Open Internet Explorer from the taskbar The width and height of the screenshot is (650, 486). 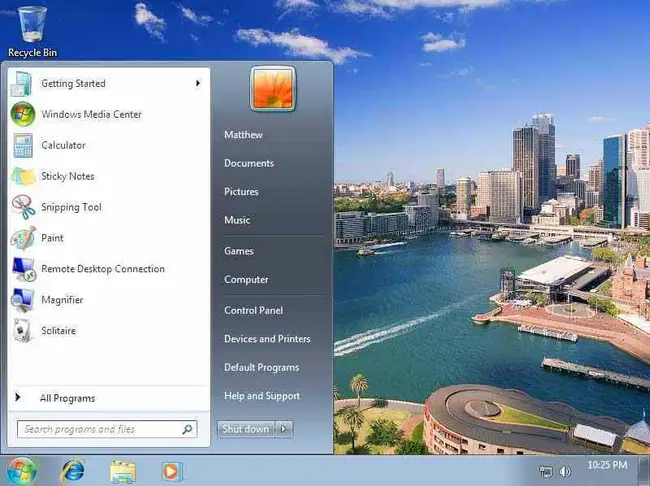(x=72, y=469)
